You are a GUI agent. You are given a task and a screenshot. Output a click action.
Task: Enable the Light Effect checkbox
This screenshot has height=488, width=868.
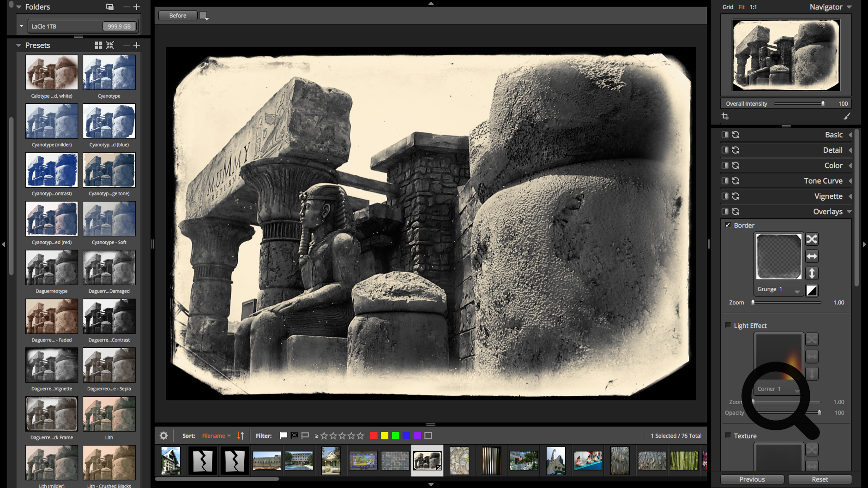click(728, 325)
